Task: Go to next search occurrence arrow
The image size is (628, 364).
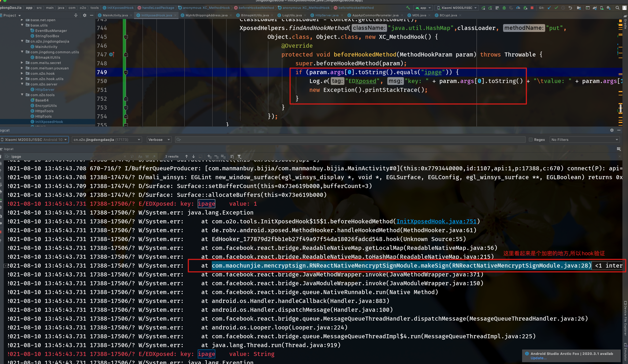Action: 194,156
